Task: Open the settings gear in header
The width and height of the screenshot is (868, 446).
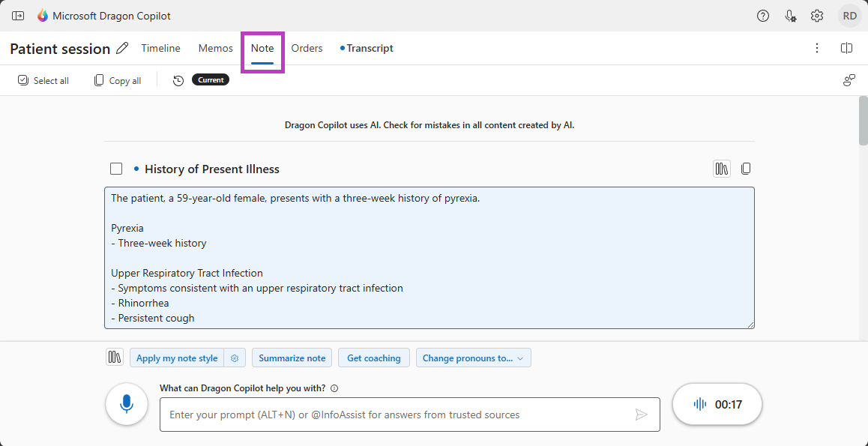Action: tap(817, 16)
